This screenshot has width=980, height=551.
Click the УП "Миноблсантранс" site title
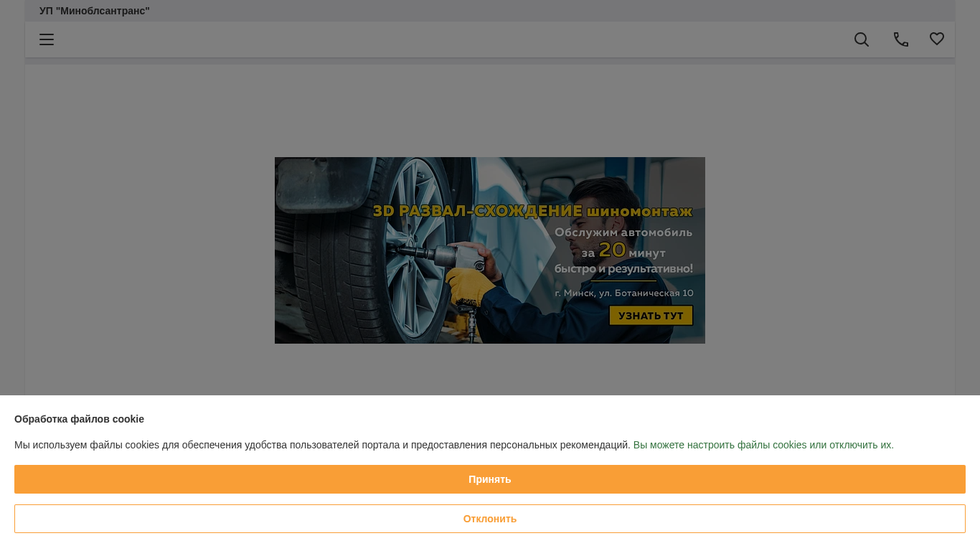[x=95, y=11]
